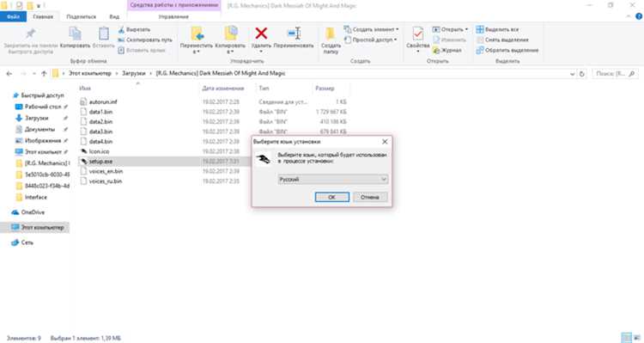Click the New folder icon
Viewport: 644px width, 343px height.
(331, 34)
